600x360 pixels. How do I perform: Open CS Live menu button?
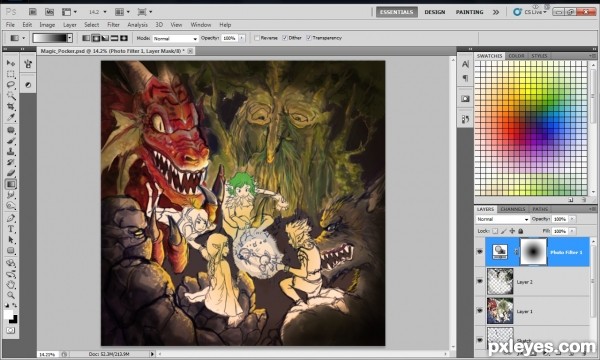[530, 12]
